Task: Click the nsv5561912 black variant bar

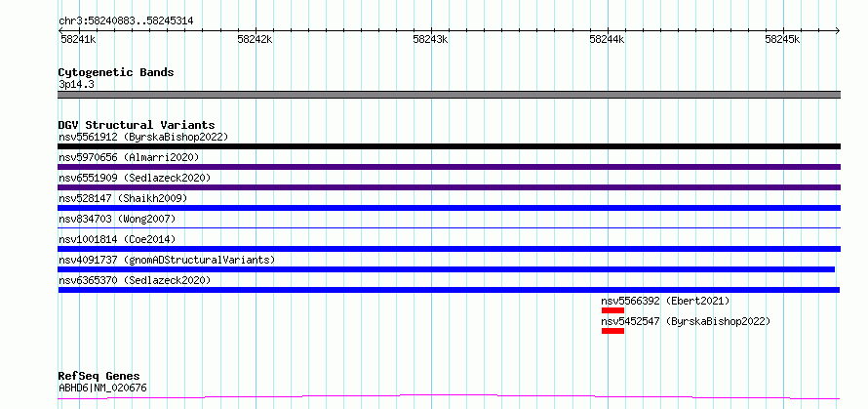Action: pyautogui.click(x=449, y=146)
